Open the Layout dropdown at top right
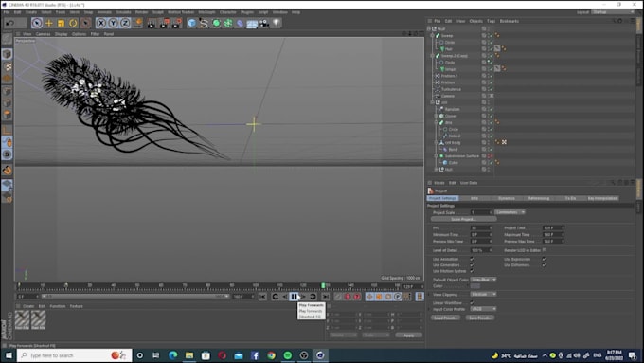The image size is (644, 363). (x=614, y=12)
